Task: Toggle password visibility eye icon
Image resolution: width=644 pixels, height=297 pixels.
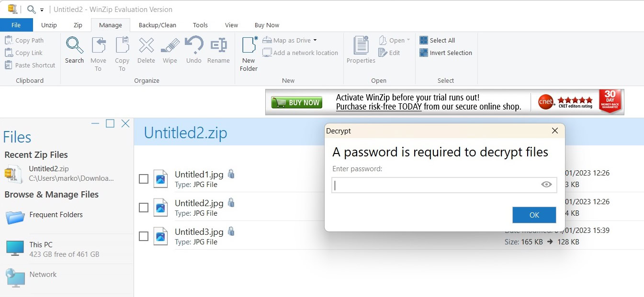Action: tap(546, 185)
